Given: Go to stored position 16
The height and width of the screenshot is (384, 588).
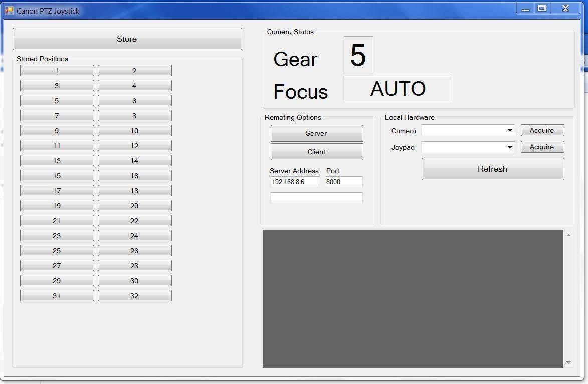Looking at the screenshot, I should (x=135, y=175).
